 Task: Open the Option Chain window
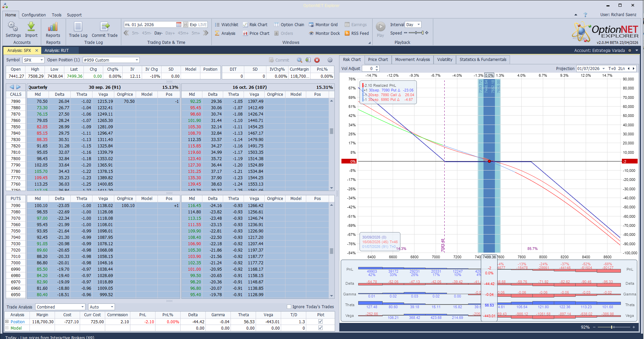[x=289, y=25]
